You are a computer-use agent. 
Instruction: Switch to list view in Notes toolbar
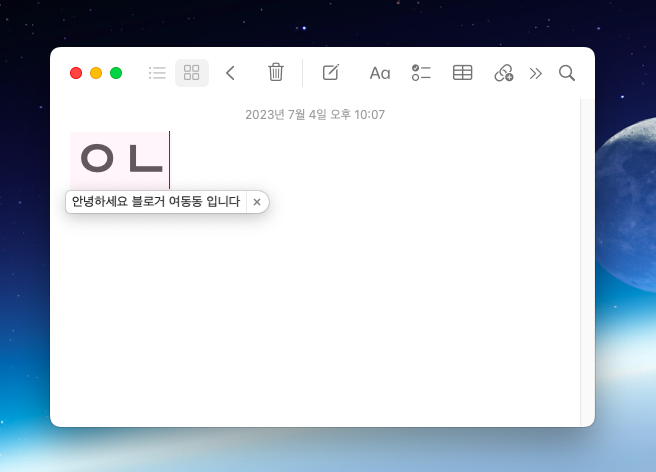pos(157,73)
